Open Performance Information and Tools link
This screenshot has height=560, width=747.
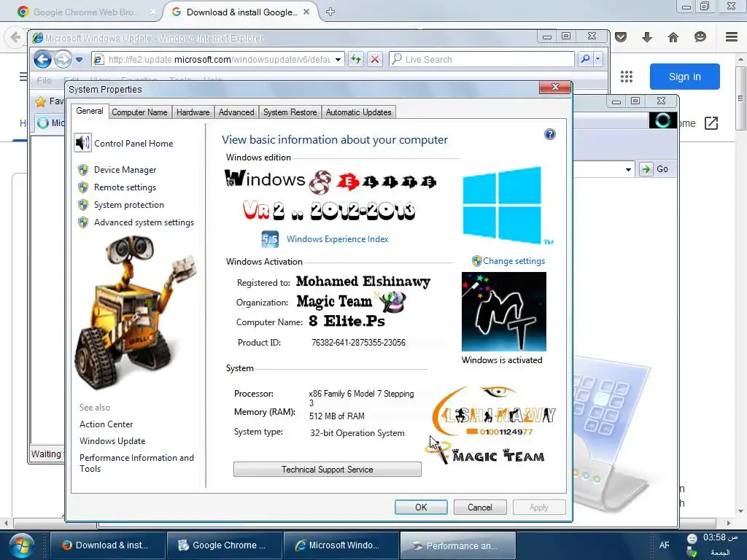136,463
